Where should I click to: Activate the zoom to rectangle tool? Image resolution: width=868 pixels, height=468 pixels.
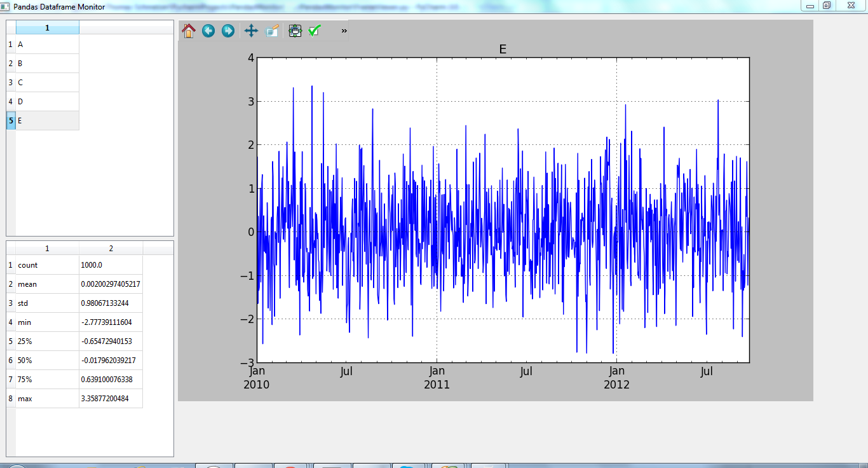[x=272, y=31]
